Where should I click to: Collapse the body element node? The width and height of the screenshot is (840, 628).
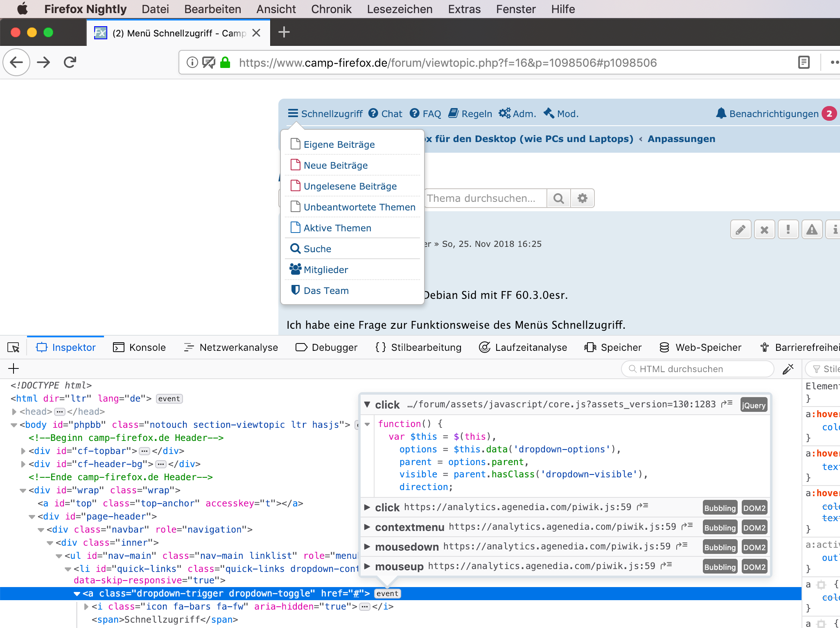(x=14, y=425)
